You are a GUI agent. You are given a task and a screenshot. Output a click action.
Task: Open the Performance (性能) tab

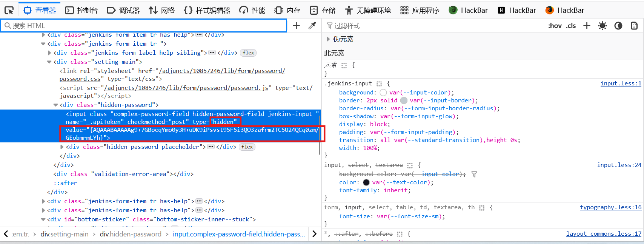click(x=252, y=10)
